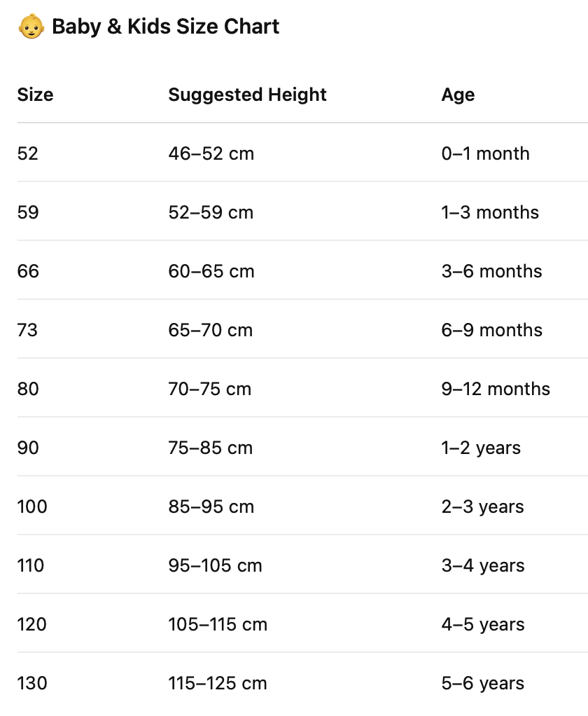588x716 pixels.
Task: Select the 60–65 cm height cell
Action: pos(211,271)
